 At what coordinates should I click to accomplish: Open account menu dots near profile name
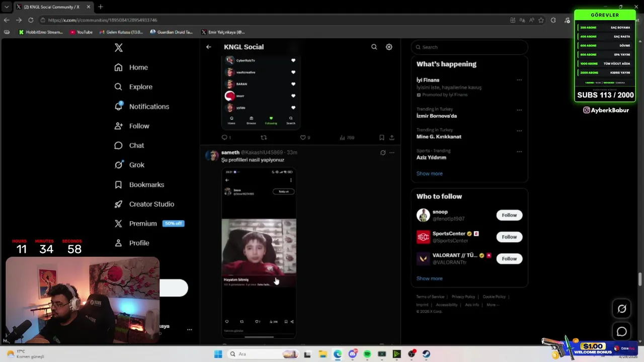190,330
